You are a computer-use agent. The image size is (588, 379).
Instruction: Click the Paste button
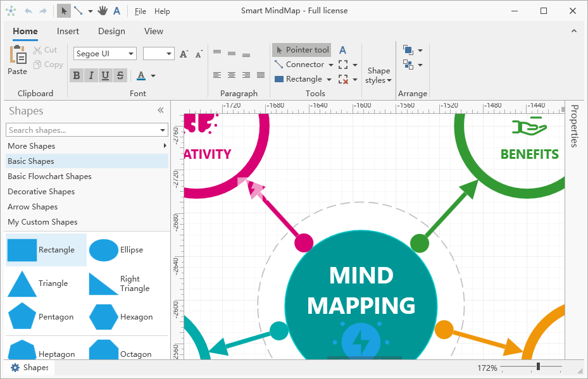pyautogui.click(x=18, y=60)
